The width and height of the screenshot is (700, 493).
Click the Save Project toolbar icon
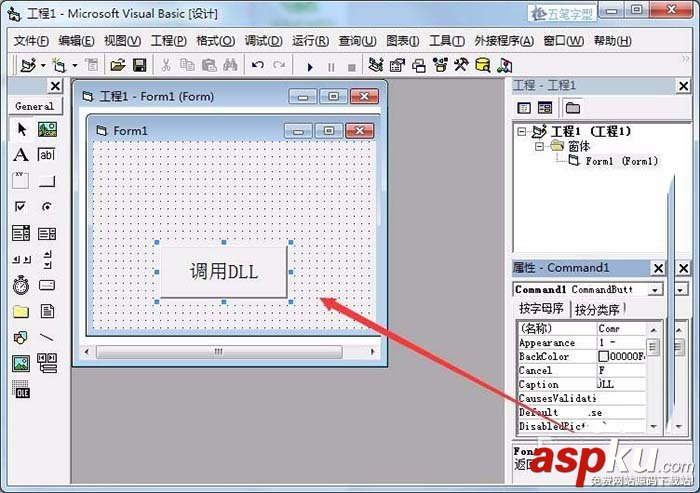click(x=140, y=66)
